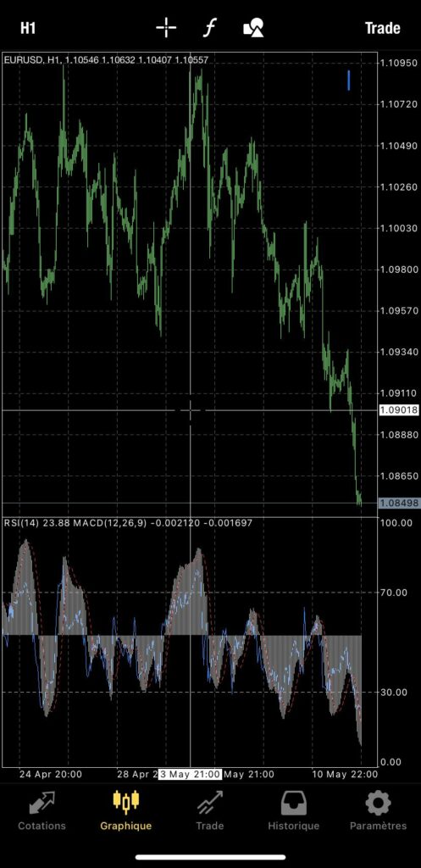Viewport: 421px width, 868px height.
Task: Click the blue vertical marker on chart
Action: pyautogui.click(x=348, y=81)
